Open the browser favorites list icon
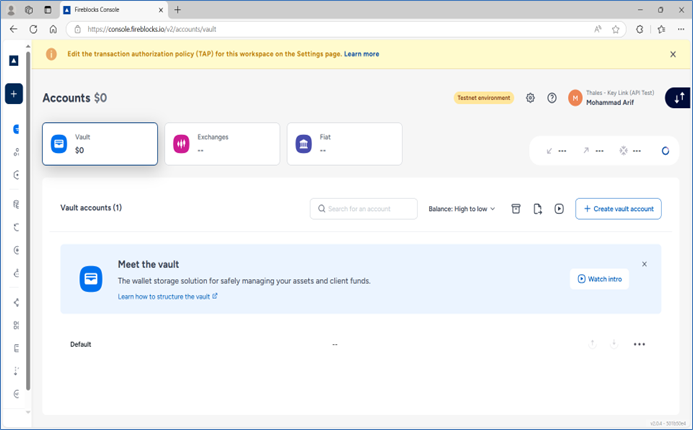693x430 pixels. tap(661, 29)
